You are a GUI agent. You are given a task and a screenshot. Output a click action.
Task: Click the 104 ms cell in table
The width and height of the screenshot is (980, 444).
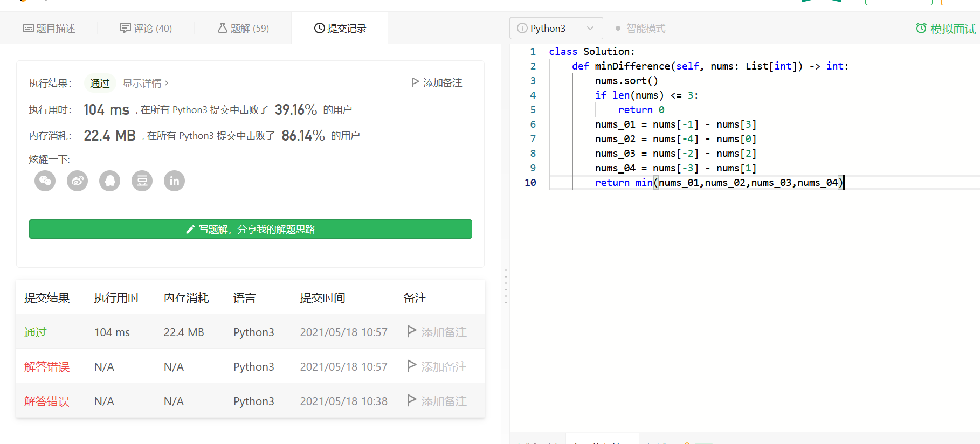pos(112,332)
